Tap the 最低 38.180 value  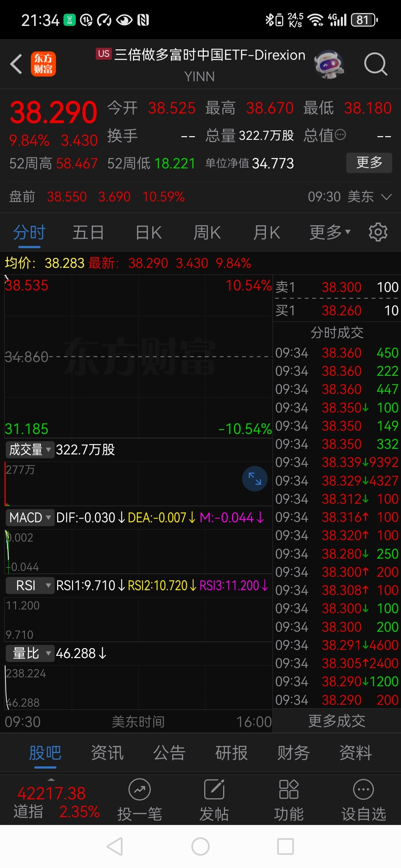pyautogui.click(x=368, y=108)
